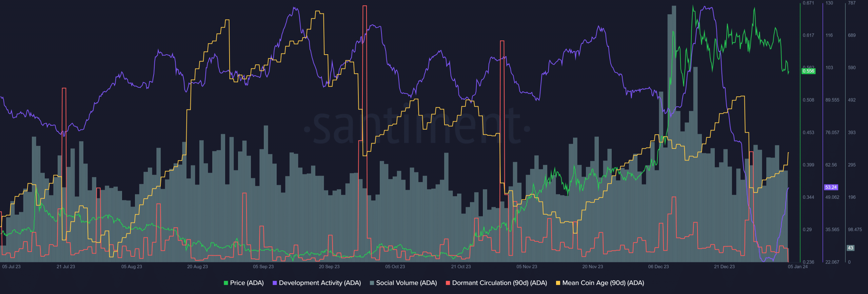The width and height of the screenshot is (868, 294).
Task: Click the 05 Aug 23 date label
Action: (132, 267)
